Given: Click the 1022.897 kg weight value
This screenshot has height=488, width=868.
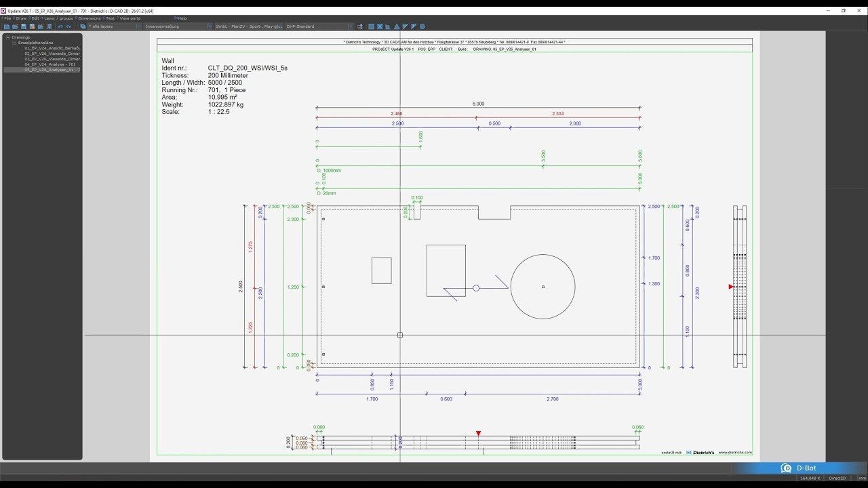Looking at the screenshot, I should 226,105.
